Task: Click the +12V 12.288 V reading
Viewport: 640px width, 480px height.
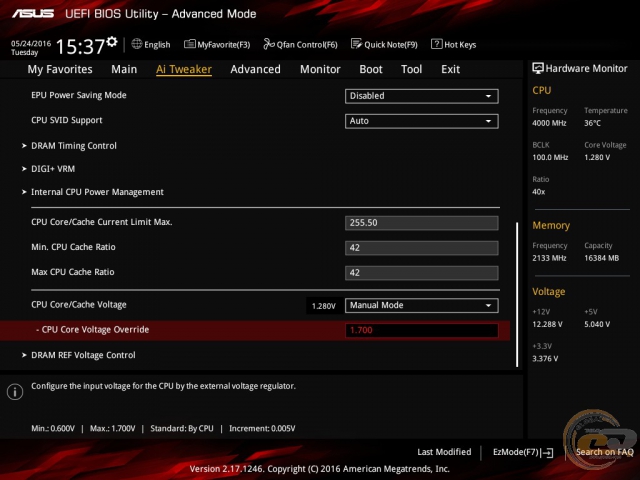Action: coord(547,324)
